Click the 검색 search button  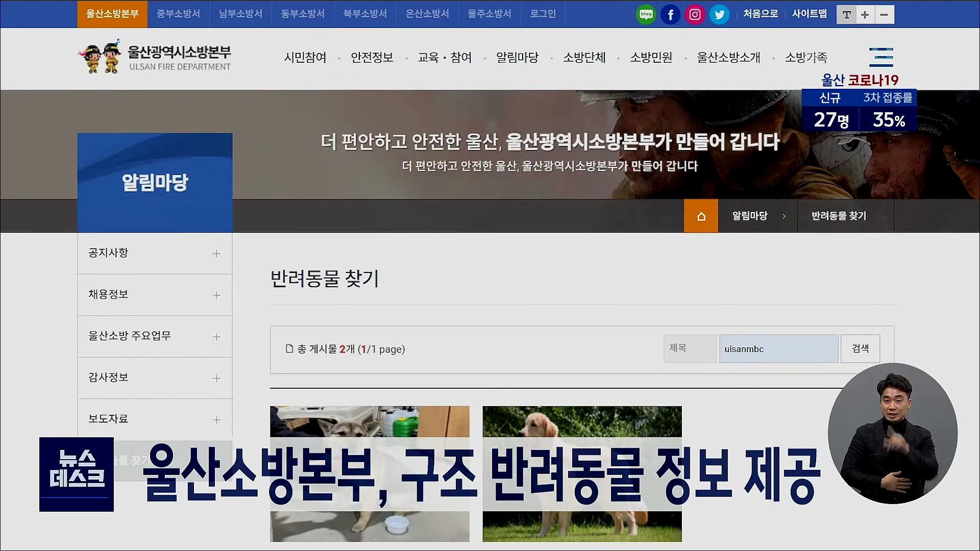(860, 348)
